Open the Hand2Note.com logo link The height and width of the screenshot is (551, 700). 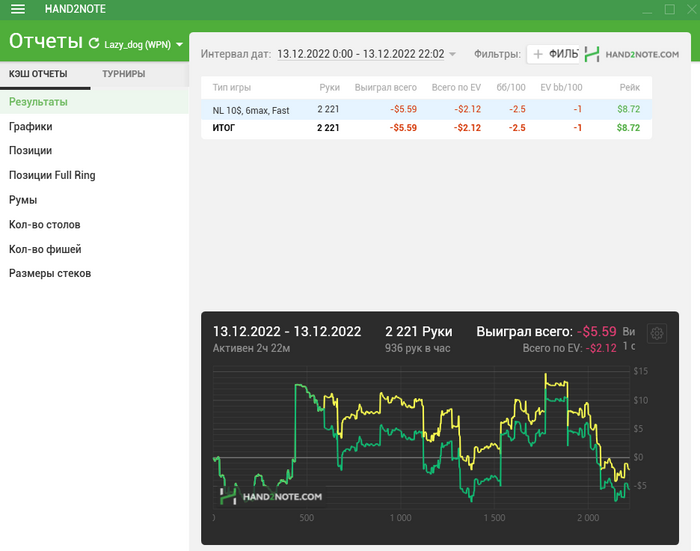(x=631, y=54)
